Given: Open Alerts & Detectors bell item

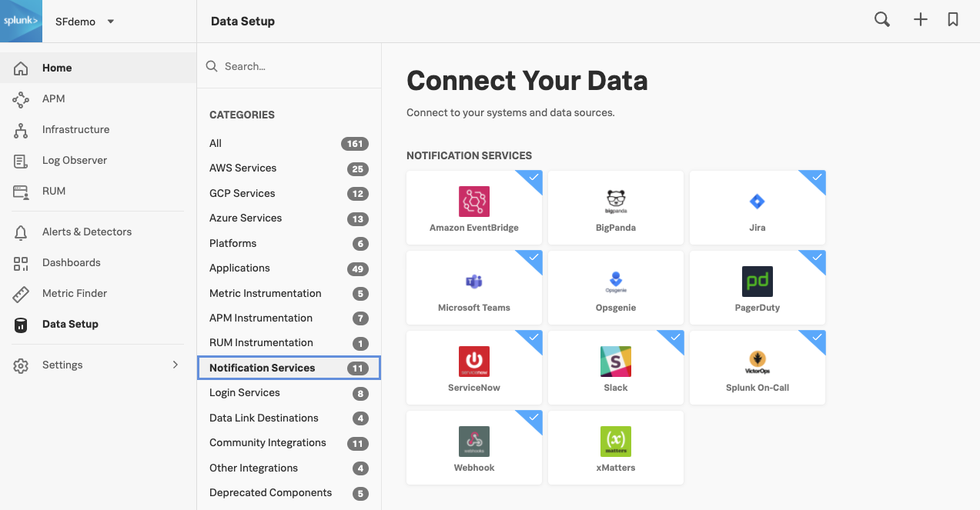Looking at the screenshot, I should click(86, 232).
